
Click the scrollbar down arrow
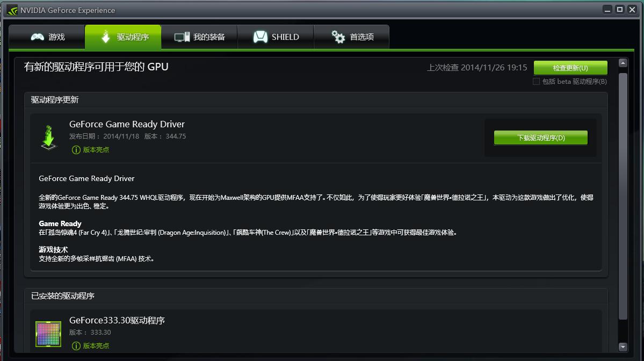[x=623, y=347]
